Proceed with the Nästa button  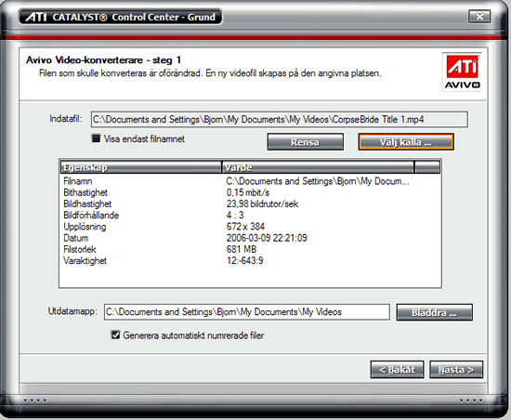tap(456, 370)
